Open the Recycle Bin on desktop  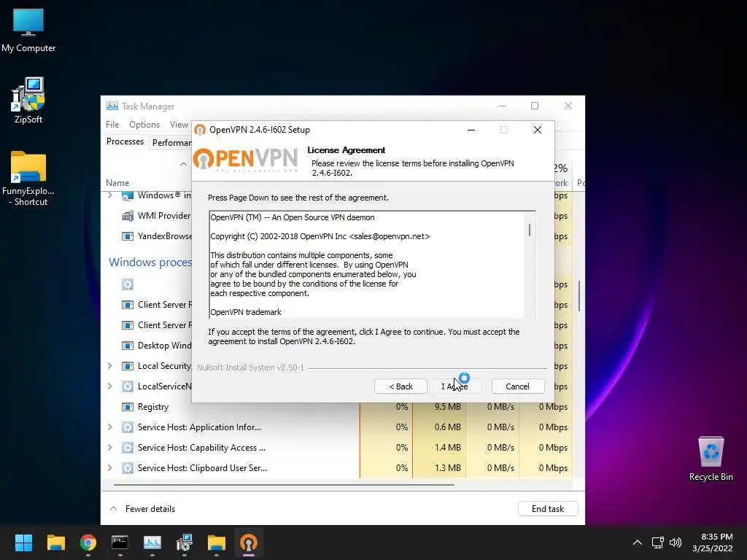[x=711, y=459]
